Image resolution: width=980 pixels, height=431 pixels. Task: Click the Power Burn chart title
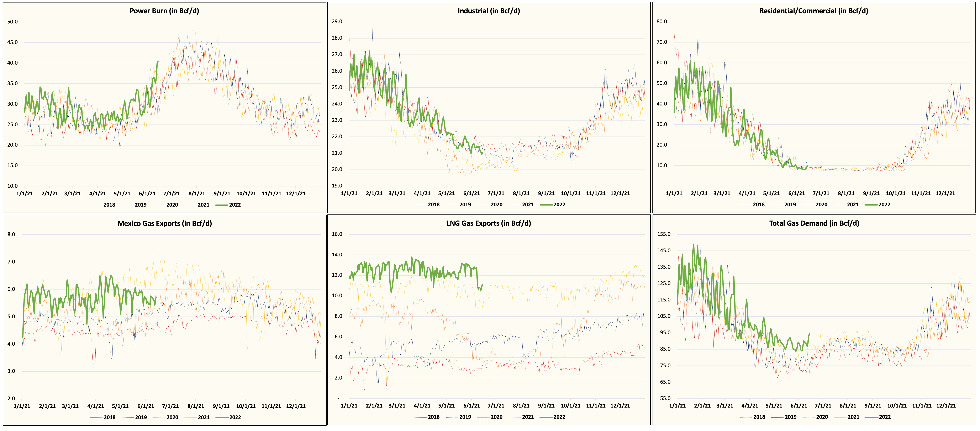[x=164, y=11]
